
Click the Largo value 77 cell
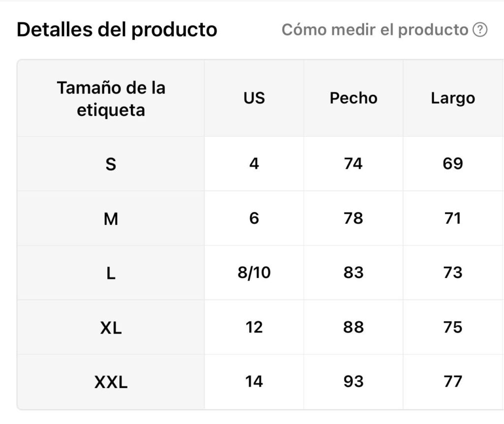(x=453, y=382)
